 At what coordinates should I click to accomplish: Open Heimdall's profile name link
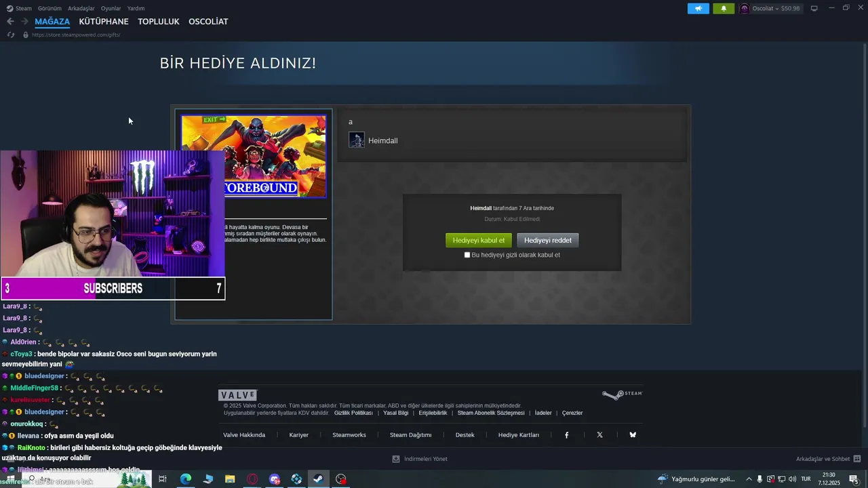382,141
